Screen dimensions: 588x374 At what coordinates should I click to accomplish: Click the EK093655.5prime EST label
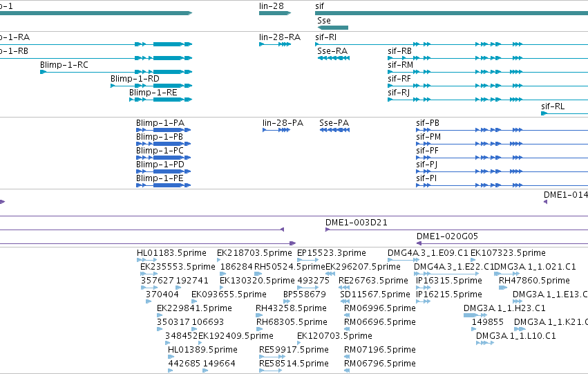(x=229, y=294)
